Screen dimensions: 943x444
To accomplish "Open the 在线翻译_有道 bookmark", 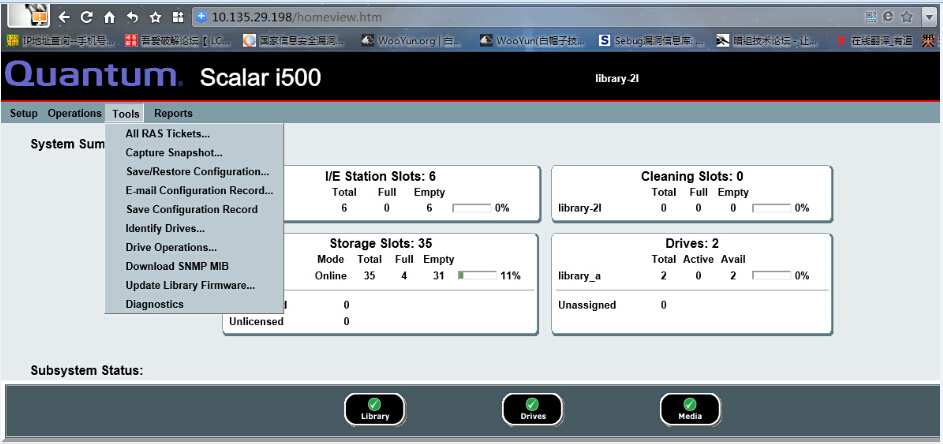I will (x=874, y=41).
